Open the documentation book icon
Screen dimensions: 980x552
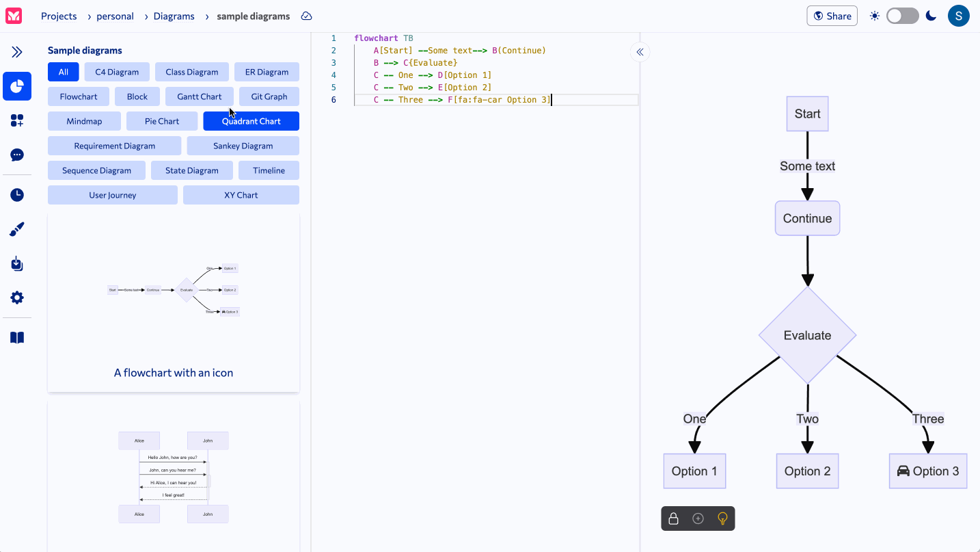pyautogui.click(x=17, y=337)
